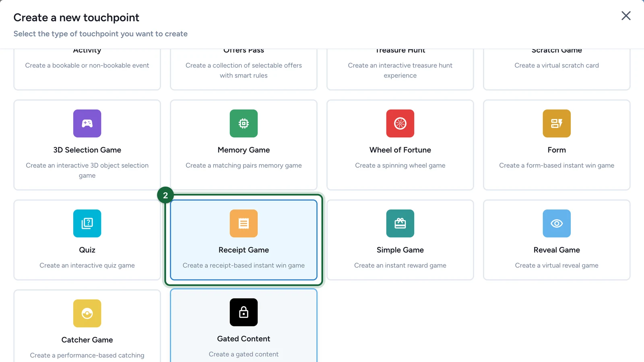This screenshot has height=362, width=644.
Task: Click 'Create a gated content' description
Action: tap(244, 354)
